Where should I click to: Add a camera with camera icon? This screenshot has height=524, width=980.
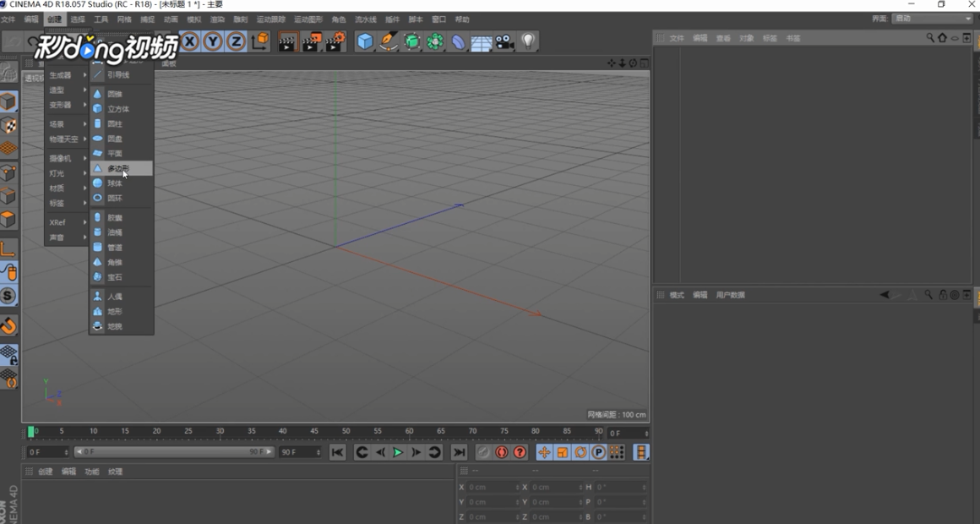tap(505, 42)
